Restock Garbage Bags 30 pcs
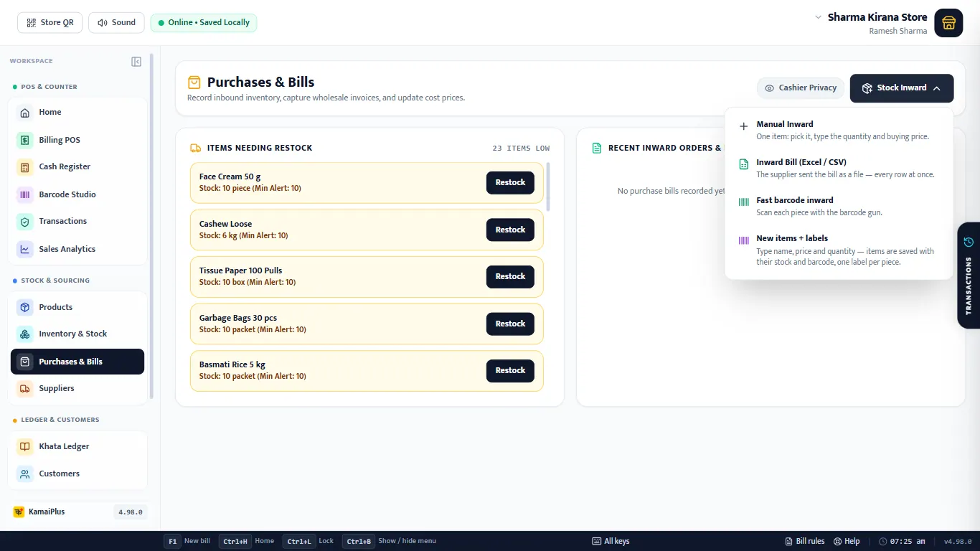 tap(510, 324)
